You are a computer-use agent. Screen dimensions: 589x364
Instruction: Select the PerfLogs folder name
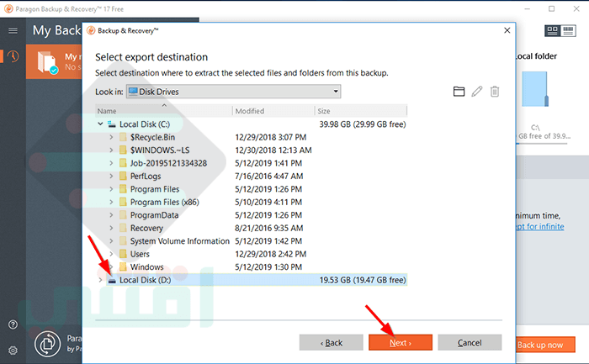pos(146,177)
